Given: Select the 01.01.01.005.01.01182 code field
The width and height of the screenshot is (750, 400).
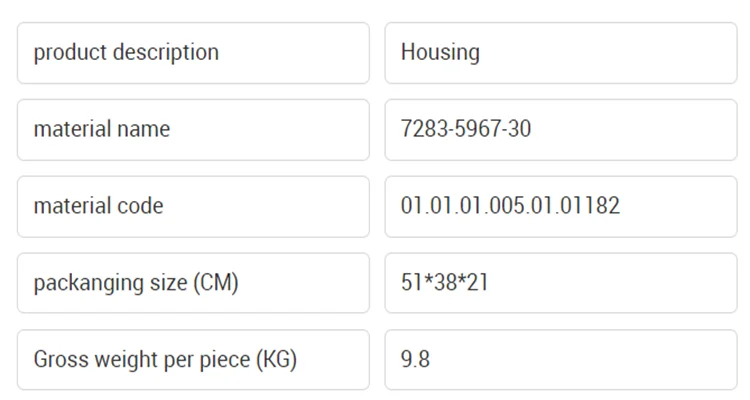Looking at the screenshot, I should click(x=560, y=207).
